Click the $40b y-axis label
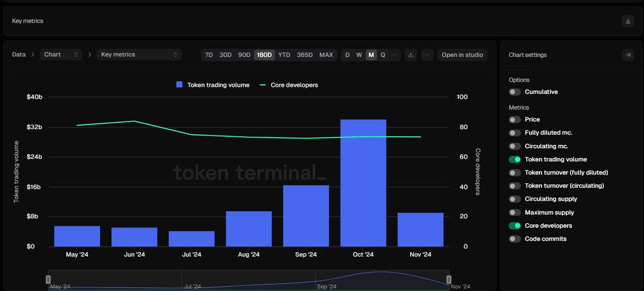644x291 pixels. click(x=34, y=97)
